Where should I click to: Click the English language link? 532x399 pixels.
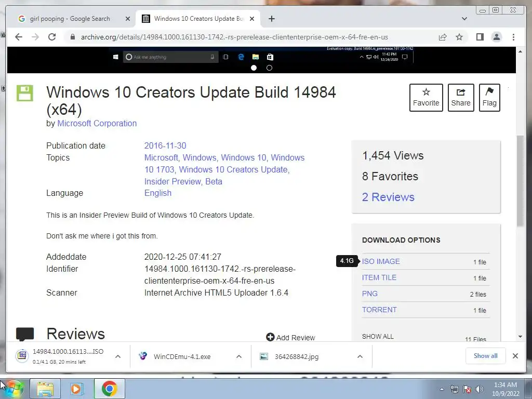158,193
